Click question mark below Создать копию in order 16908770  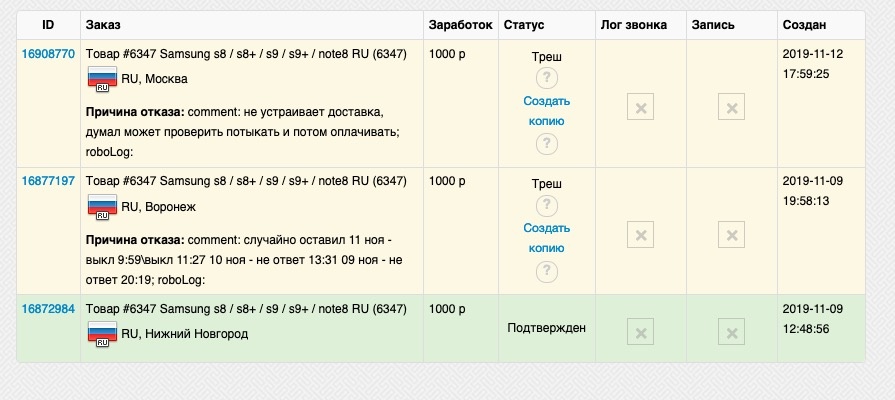546,144
